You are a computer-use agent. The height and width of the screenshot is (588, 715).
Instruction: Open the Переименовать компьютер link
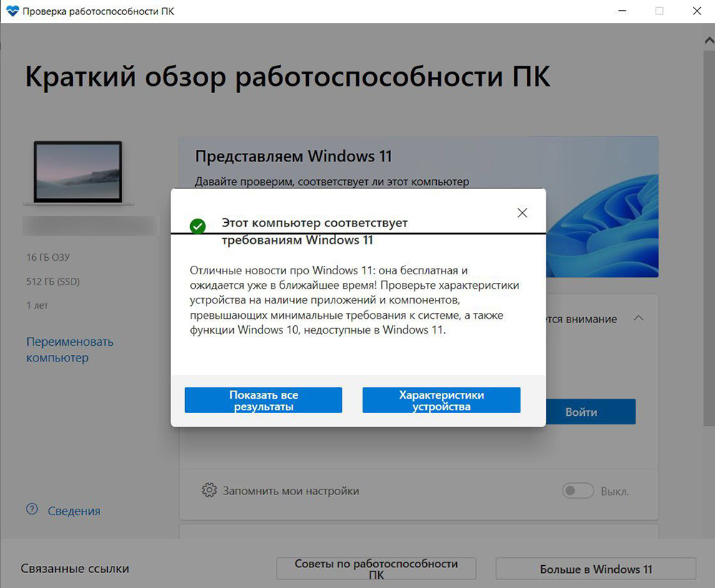[69, 349]
